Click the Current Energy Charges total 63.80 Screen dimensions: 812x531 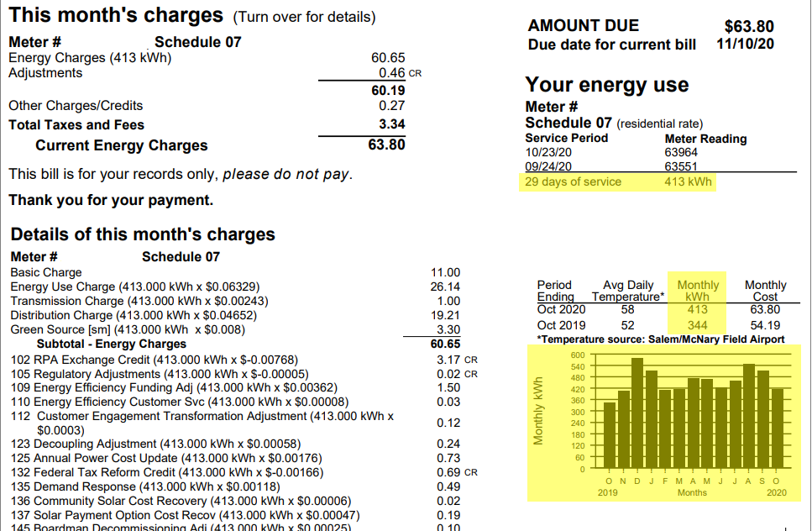pos(386,145)
